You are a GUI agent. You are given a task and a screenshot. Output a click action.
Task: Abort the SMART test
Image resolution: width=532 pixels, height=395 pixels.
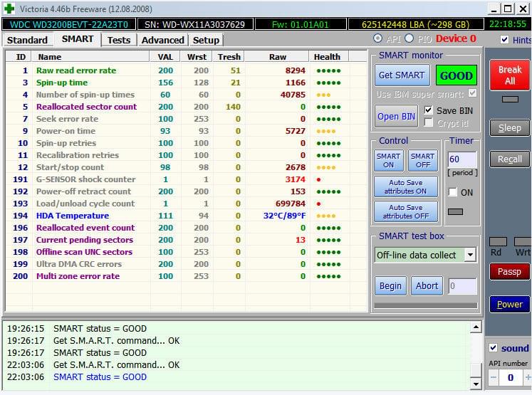(x=427, y=286)
